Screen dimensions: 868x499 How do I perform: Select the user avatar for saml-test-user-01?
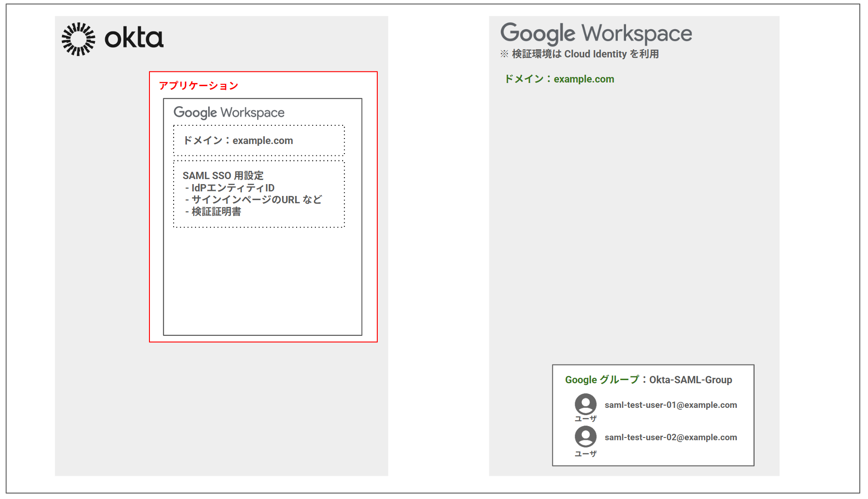585,405
